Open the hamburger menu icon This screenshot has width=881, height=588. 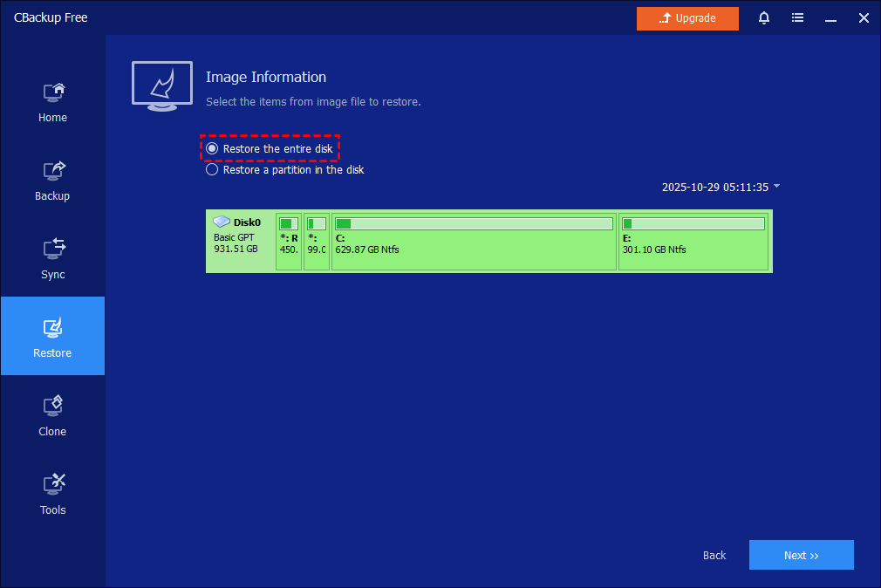(797, 17)
